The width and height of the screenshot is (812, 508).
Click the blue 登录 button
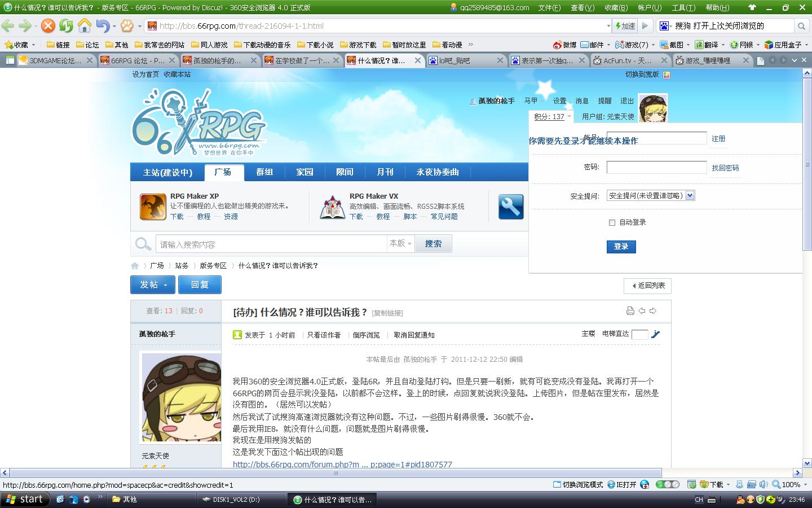621,247
